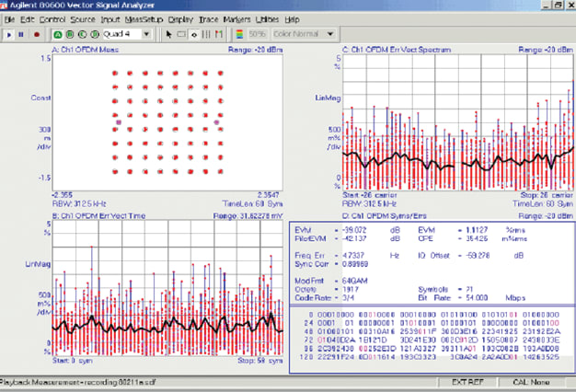This screenshot has width=576, height=392.
Task: Activate trace D toolbar button
Action: (95, 35)
